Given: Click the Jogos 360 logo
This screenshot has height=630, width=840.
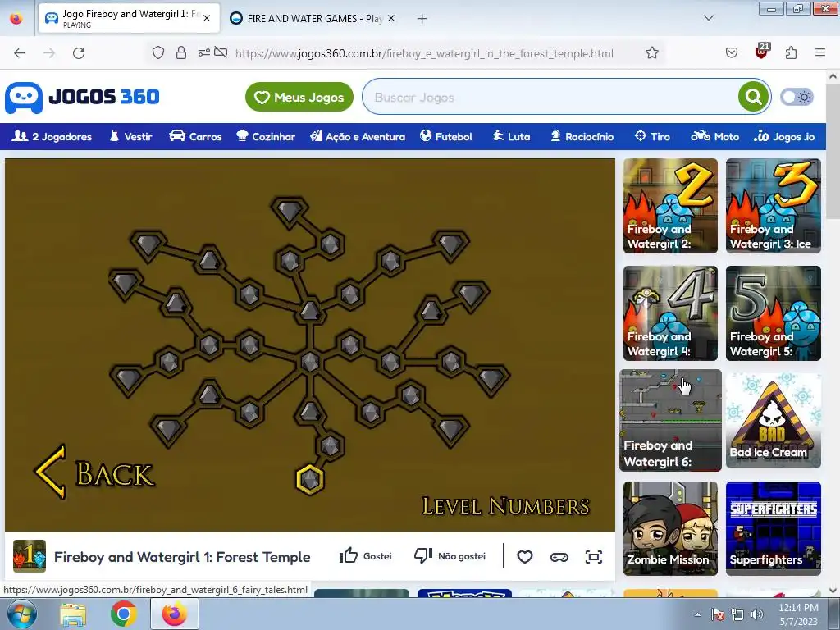Looking at the screenshot, I should (x=83, y=98).
